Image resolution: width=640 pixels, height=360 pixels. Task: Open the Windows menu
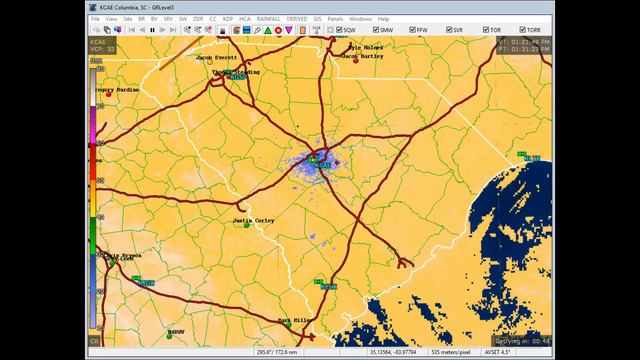(x=360, y=19)
